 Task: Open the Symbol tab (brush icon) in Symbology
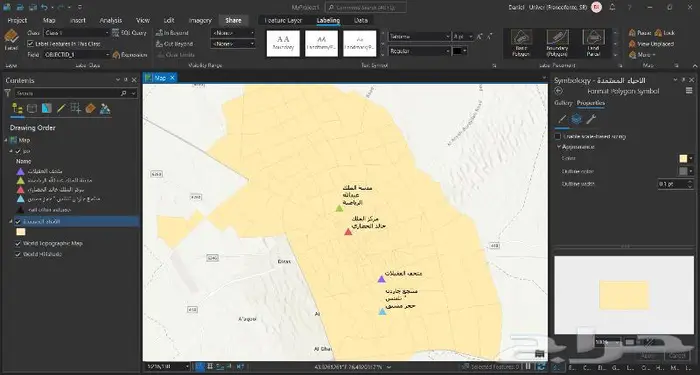[562, 119]
